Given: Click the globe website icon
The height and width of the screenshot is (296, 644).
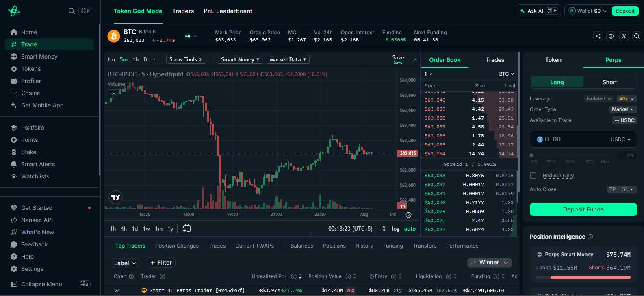Looking at the screenshot, I should (611, 36).
